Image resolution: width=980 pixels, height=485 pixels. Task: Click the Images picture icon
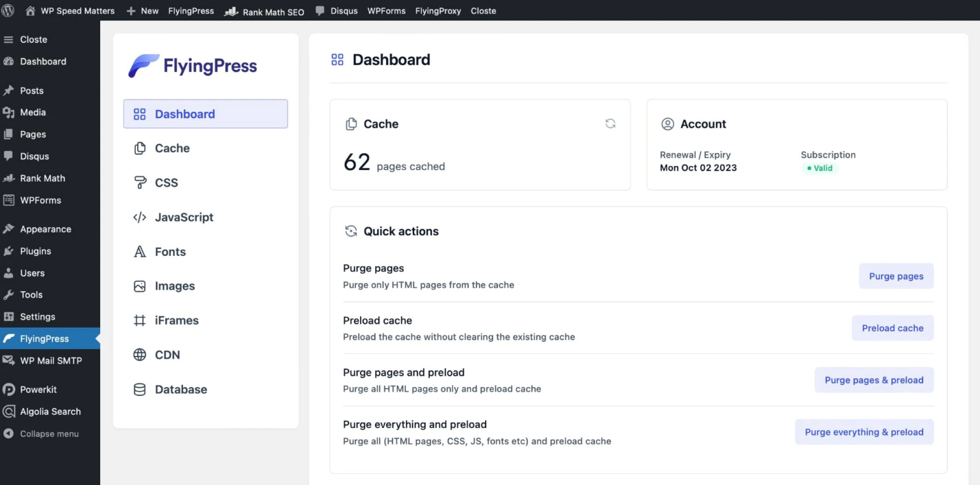coord(140,286)
